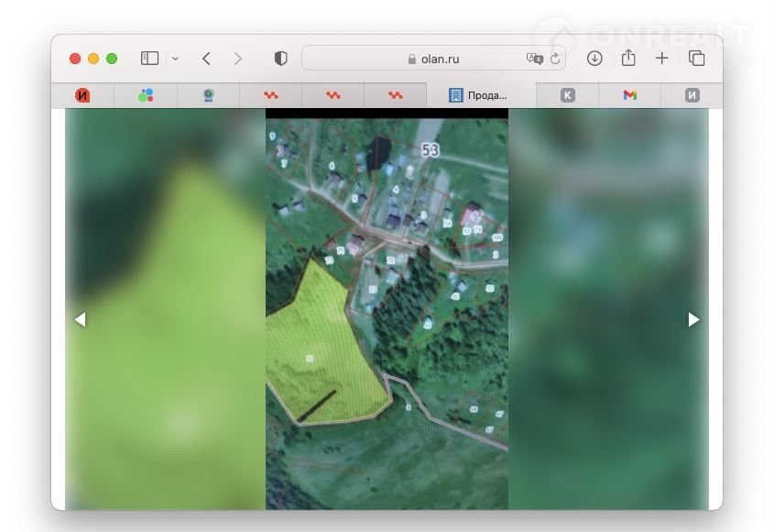
Task: Select the Прода... tab
Action: (x=480, y=95)
